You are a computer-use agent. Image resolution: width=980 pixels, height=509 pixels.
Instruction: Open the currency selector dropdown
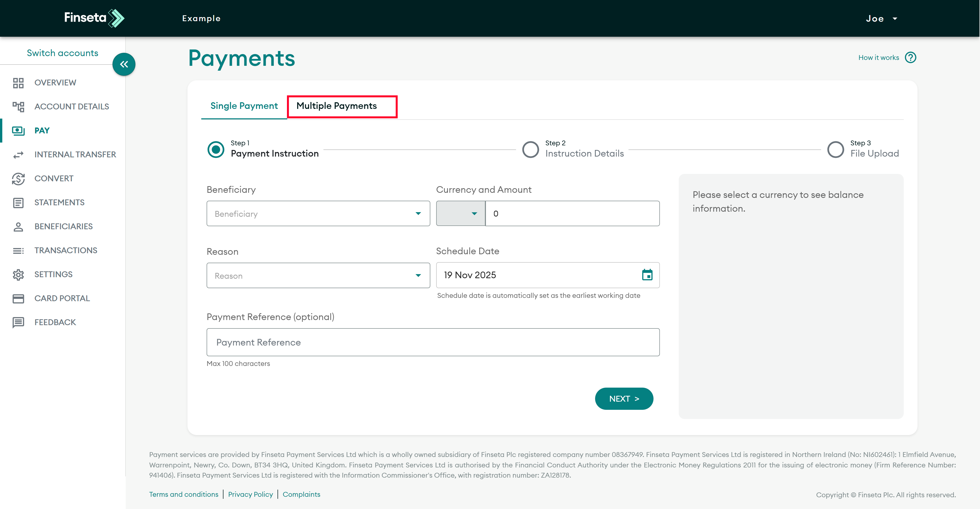coord(460,213)
